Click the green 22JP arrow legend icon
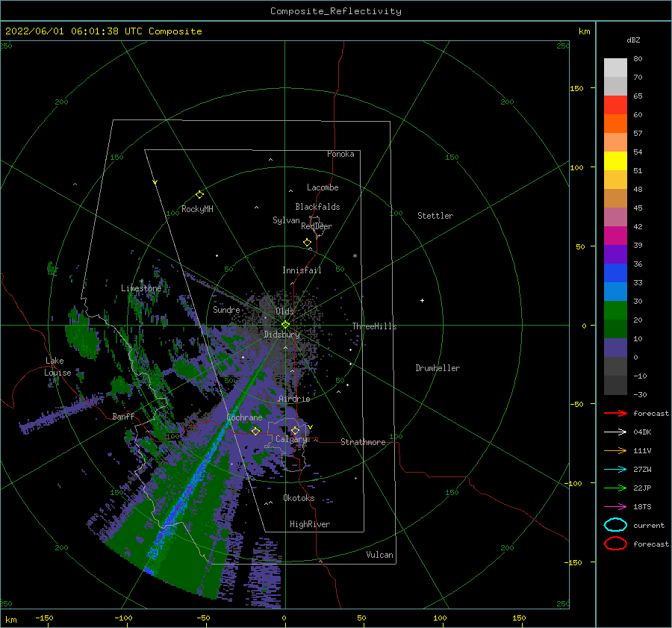Image resolution: width=672 pixels, height=628 pixels. pos(615,488)
